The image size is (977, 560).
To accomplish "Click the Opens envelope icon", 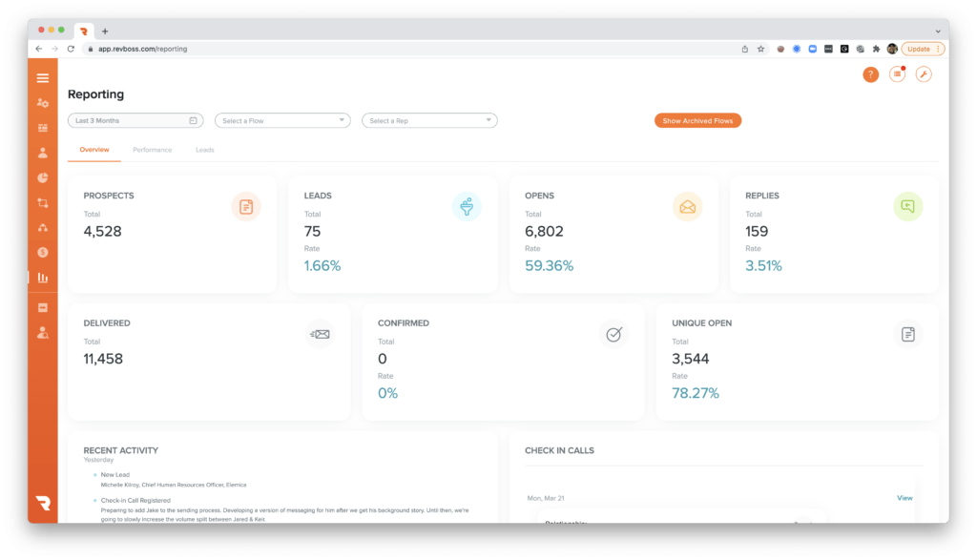I will (687, 207).
